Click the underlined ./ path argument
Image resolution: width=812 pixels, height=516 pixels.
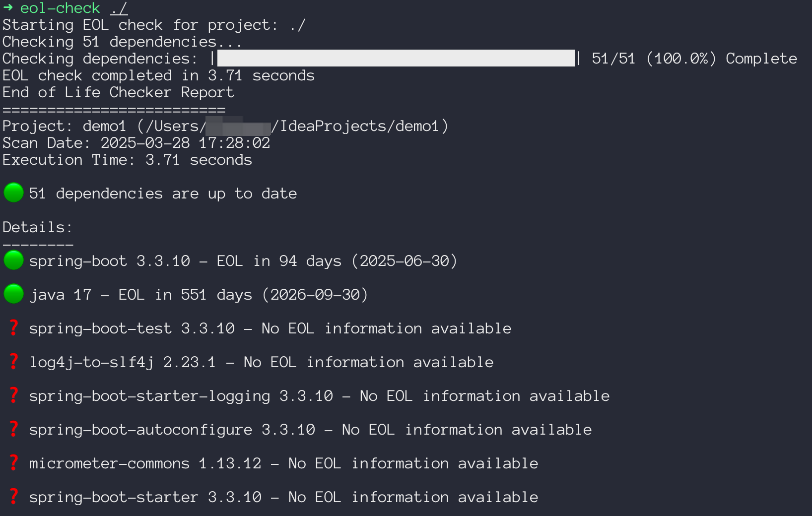coord(119,8)
